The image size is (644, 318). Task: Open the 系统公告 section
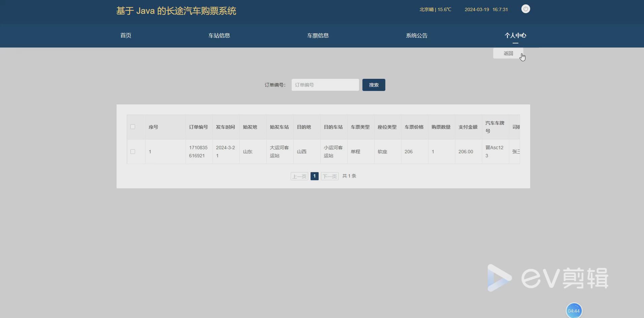click(417, 35)
